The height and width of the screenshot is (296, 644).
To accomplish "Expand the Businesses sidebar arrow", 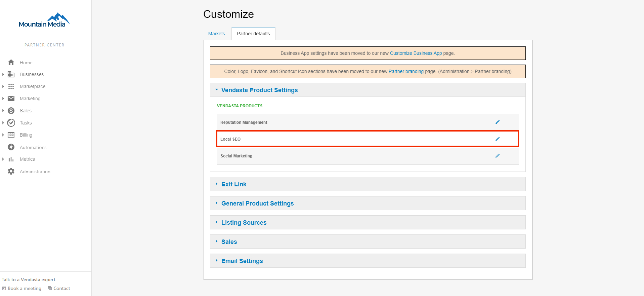I will point(3,74).
